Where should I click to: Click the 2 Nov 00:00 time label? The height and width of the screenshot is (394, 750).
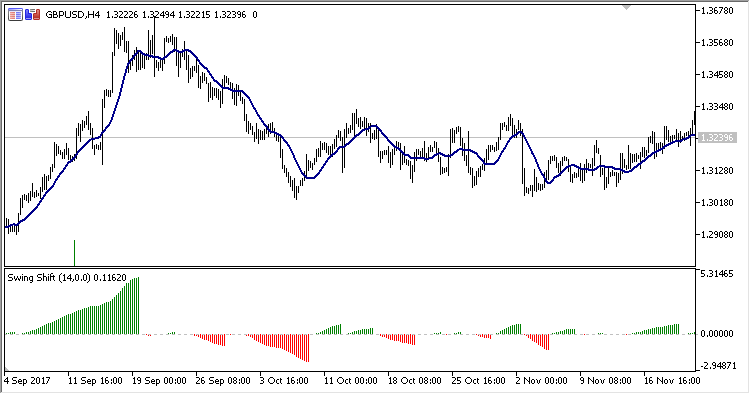(x=542, y=381)
